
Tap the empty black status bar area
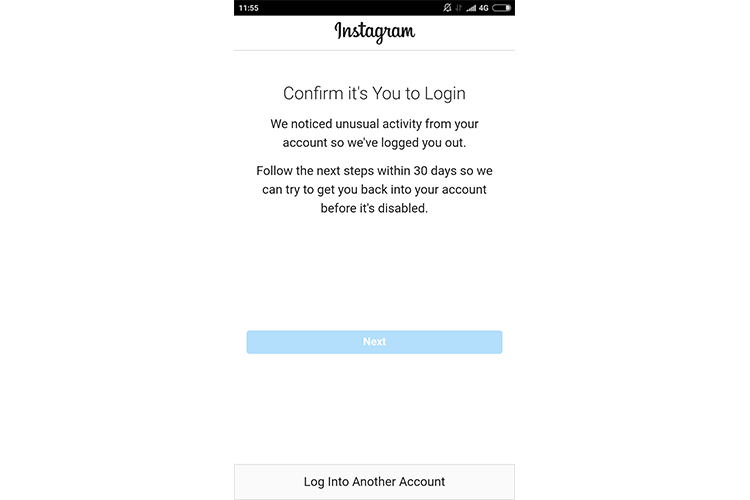click(x=349, y=8)
